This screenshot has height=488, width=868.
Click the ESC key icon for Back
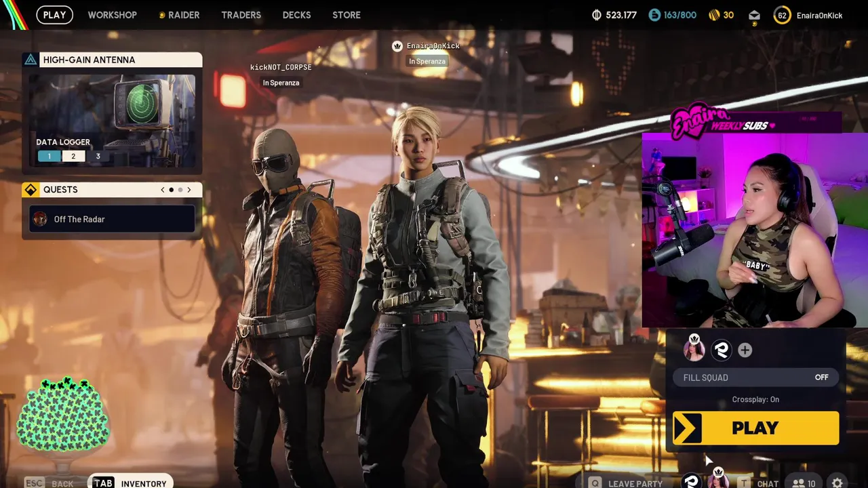(35, 483)
